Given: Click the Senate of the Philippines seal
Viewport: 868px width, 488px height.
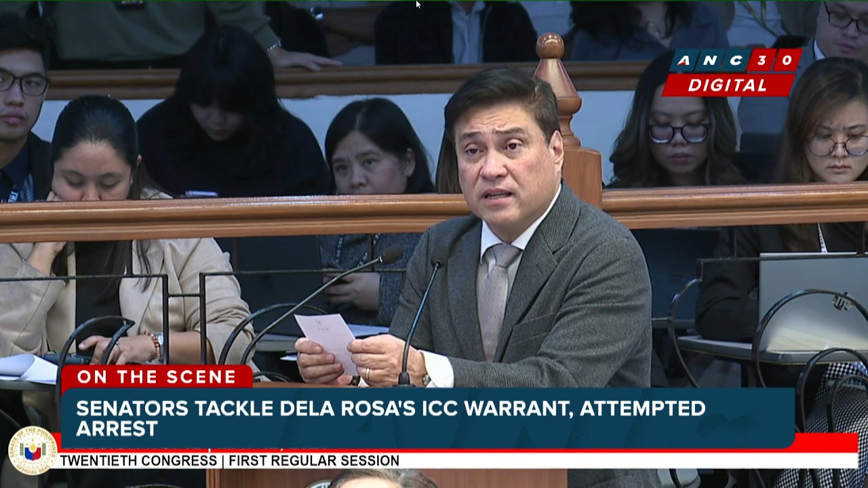Looking at the screenshot, I should pyautogui.click(x=32, y=450).
